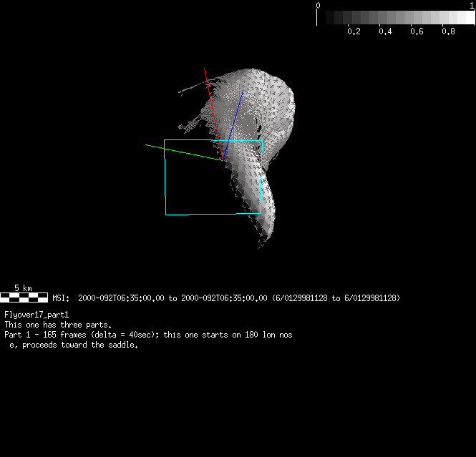The image size is (476, 457).
Task: Click the 5 km scale label
Action: click(23, 288)
